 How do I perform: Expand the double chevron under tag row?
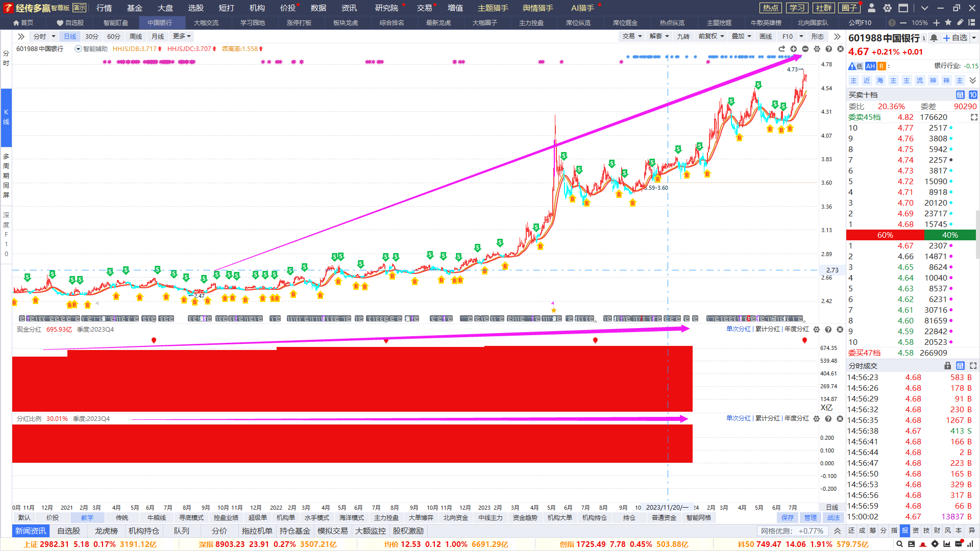(973, 81)
